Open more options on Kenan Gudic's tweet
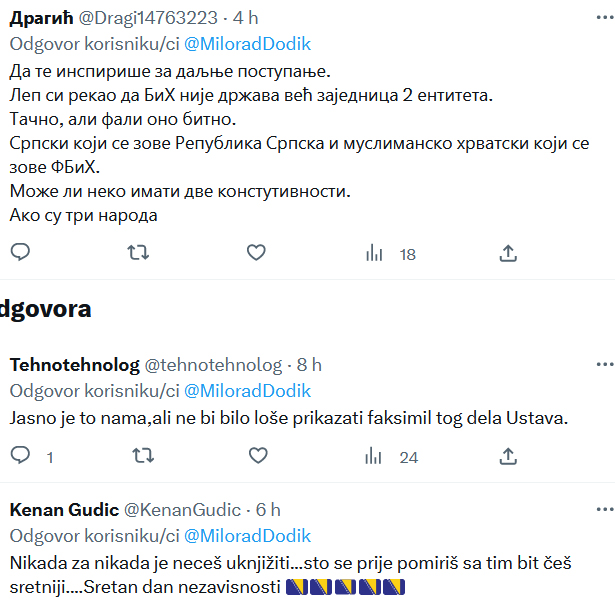Screen dimensions: 615x606 point(605,510)
